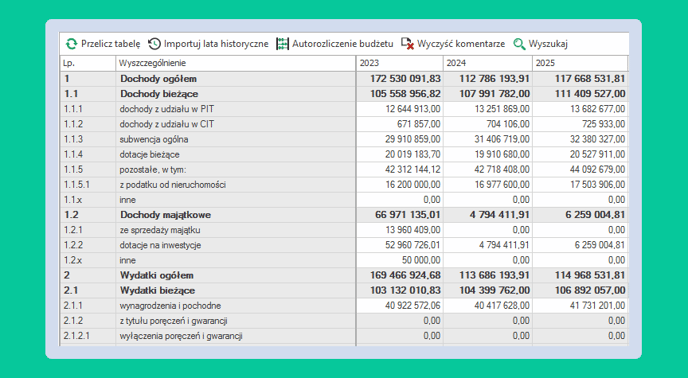Image resolution: width=688 pixels, height=378 pixels.
Task: Click the 2024 column header
Action: (x=487, y=63)
